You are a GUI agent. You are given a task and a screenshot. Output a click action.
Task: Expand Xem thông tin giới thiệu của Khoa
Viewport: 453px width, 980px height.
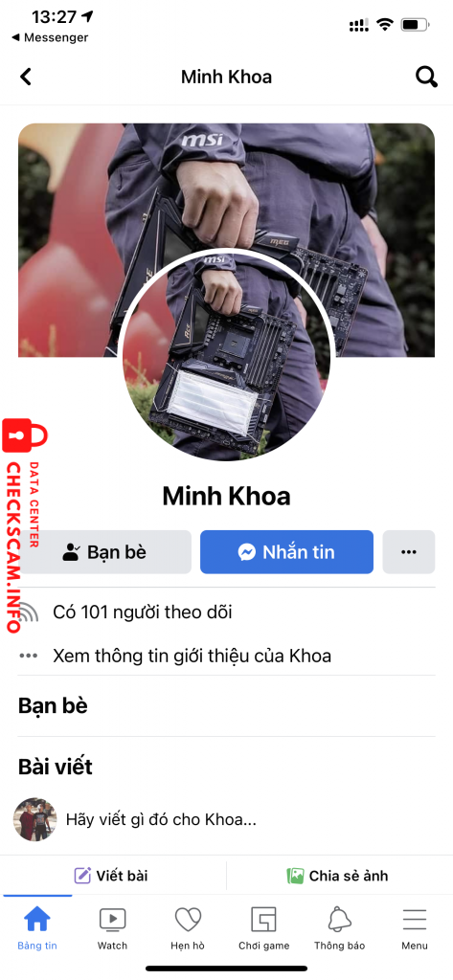226,656
